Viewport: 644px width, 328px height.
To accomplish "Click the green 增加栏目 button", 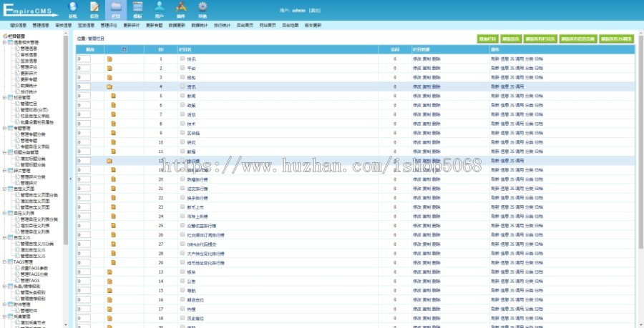I will coord(487,39).
